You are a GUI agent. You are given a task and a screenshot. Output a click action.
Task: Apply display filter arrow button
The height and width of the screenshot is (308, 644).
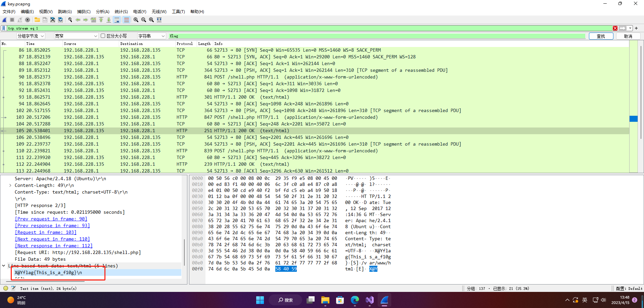(623, 28)
